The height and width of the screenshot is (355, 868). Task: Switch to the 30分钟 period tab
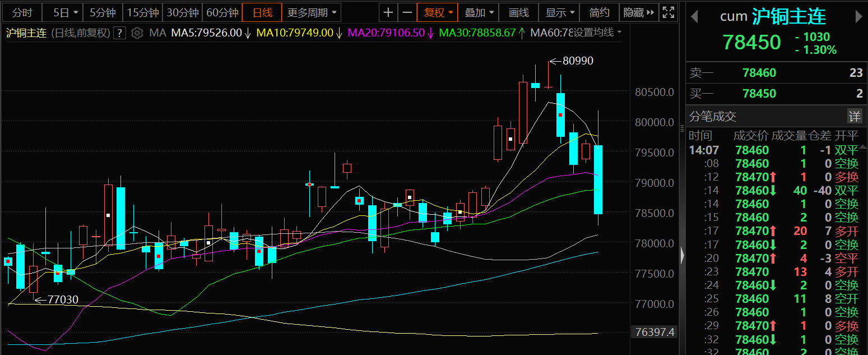tap(183, 12)
